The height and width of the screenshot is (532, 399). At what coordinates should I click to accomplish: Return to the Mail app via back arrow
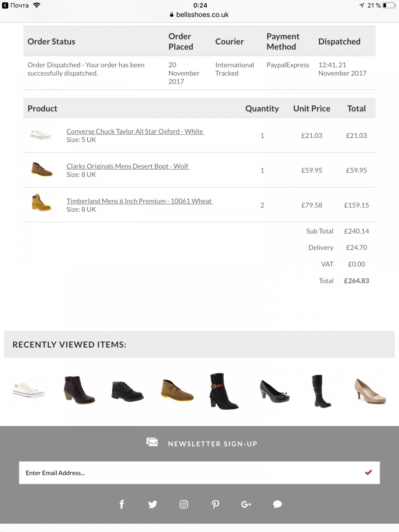[5, 5]
